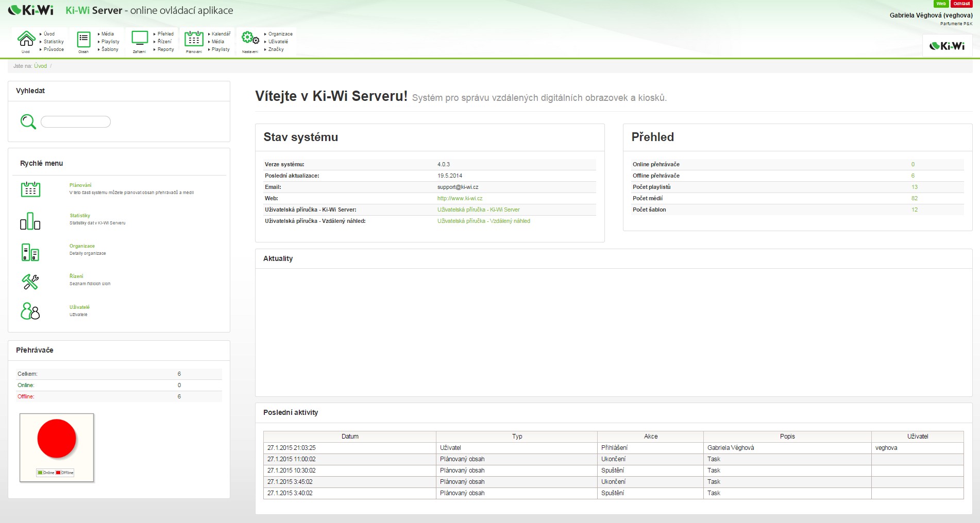The width and height of the screenshot is (980, 523).
Task: Click the Uživatelé text link in Rychlé menu
Action: (79, 307)
